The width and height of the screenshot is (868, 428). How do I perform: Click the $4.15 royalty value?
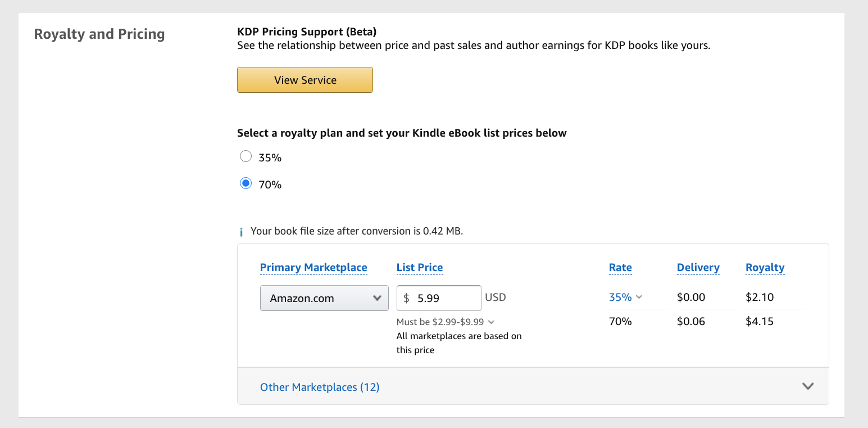[760, 321]
